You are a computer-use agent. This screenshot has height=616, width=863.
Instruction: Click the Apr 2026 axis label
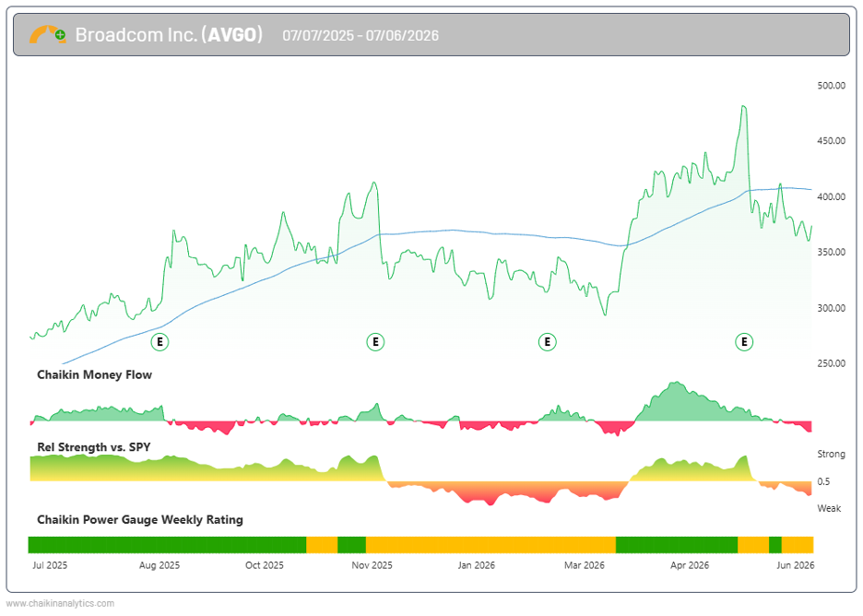(690, 565)
